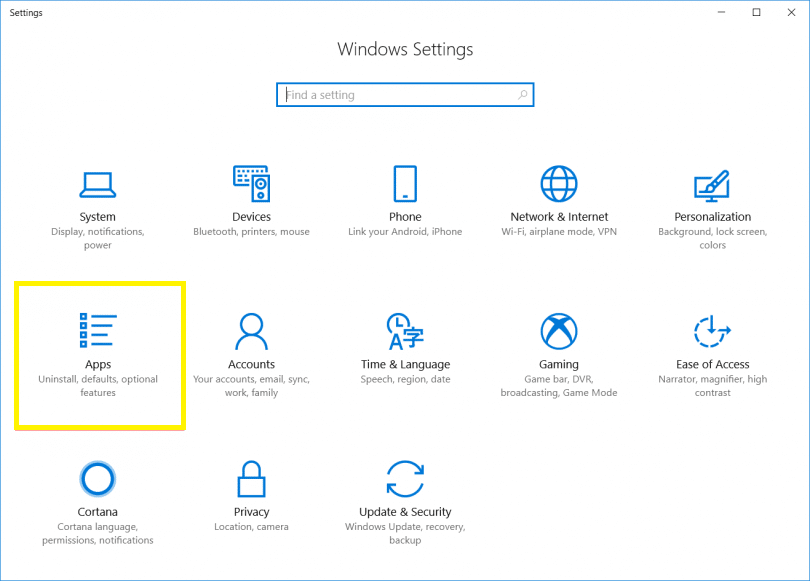This screenshot has height=581, width=810.
Task: Select the Apps heading text
Action: pos(98,365)
